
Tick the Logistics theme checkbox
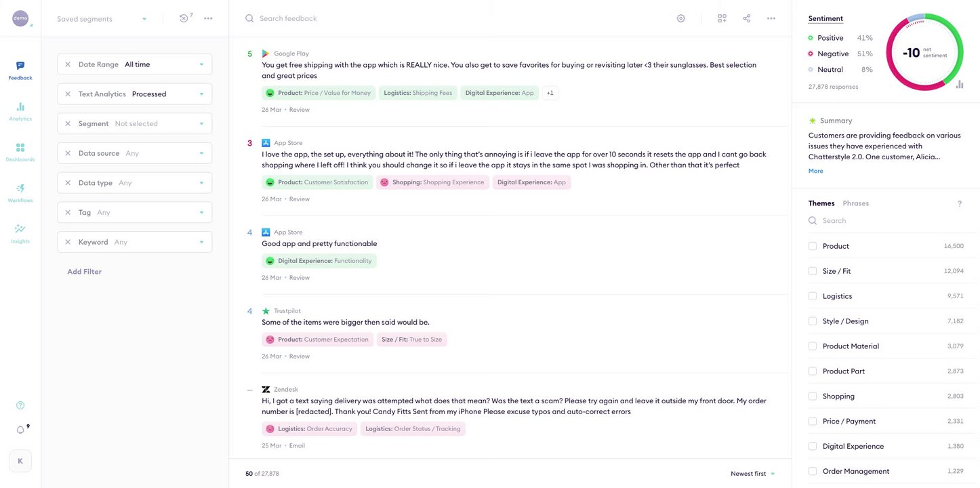[813, 296]
